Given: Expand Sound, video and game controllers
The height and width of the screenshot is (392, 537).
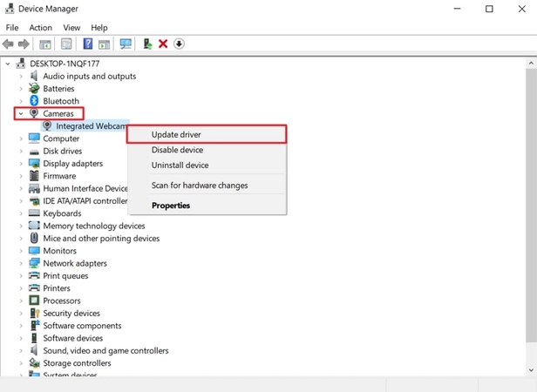Looking at the screenshot, I should click(x=21, y=350).
